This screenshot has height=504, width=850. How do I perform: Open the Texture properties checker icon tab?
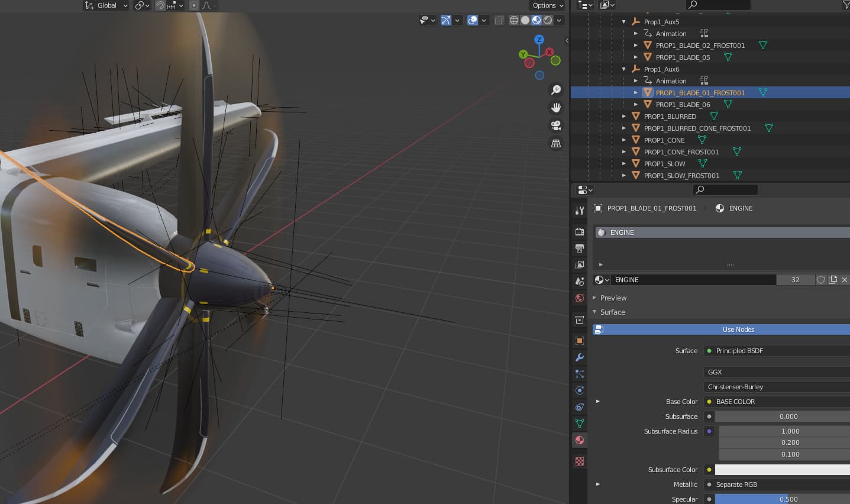point(580,461)
